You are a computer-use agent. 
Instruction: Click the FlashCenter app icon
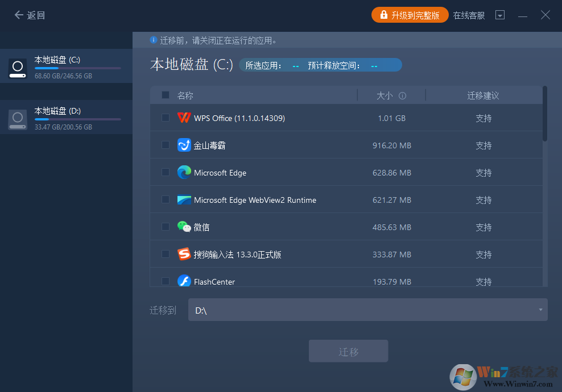[184, 281]
